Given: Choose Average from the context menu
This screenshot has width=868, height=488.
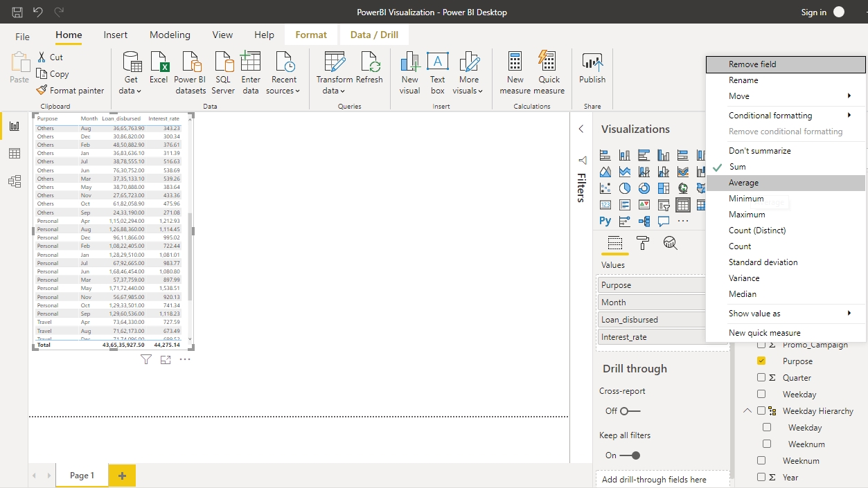Looking at the screenshot, I should click(x=743, y=183).
